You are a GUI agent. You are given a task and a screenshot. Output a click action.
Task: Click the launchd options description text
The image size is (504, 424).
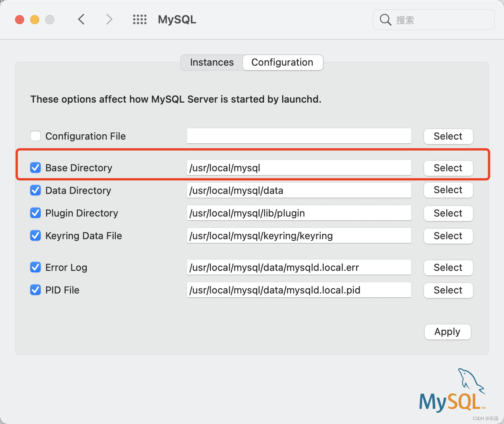click(176, 99)
